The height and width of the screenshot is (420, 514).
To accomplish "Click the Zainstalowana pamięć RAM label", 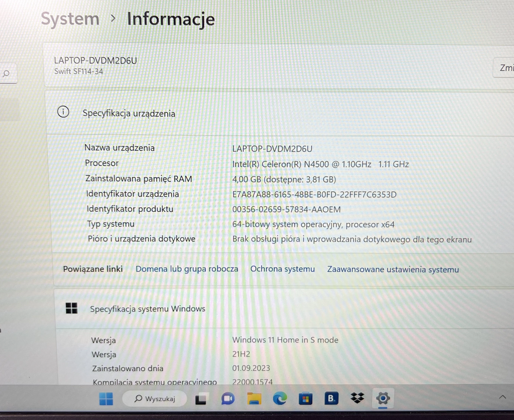I will coord(139,178).
